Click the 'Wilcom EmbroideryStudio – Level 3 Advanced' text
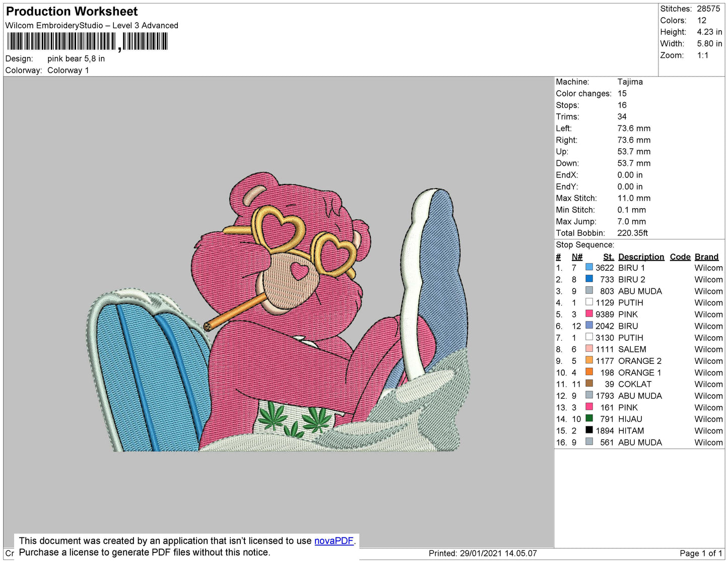This screenshot has height=563, width=728. [92, 26]
